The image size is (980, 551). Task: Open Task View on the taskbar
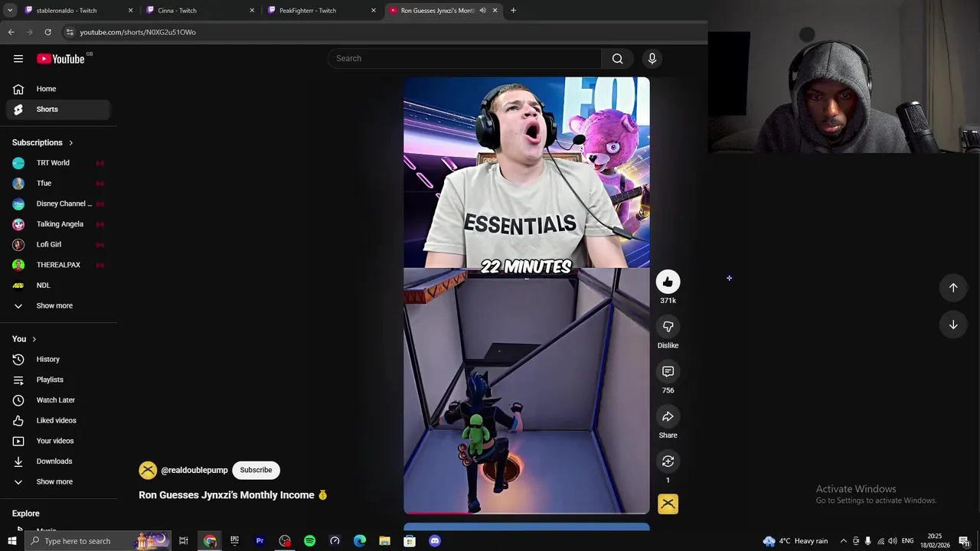(x=184, y=541)
